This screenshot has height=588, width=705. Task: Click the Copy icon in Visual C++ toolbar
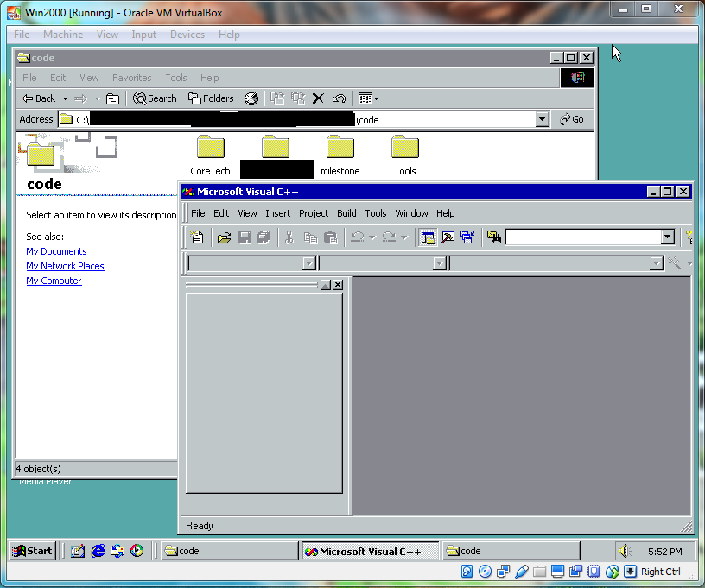click(x=310, y=237)
